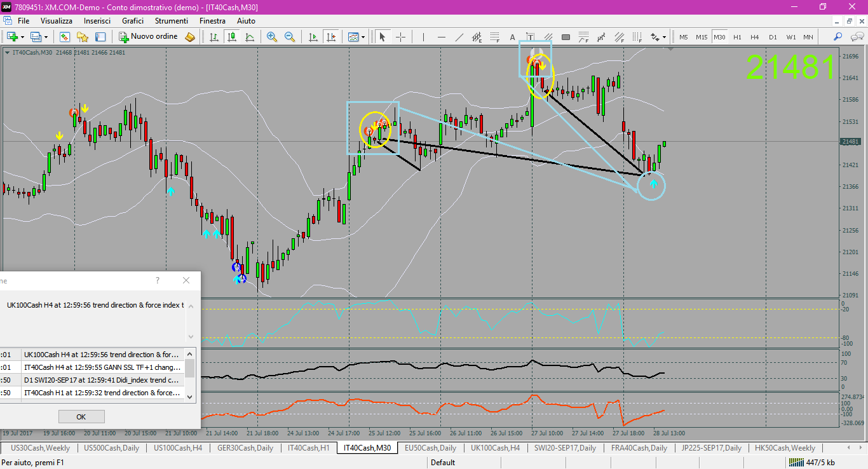The width and height of the screenshot is (868, 469).
Task: Expand the new chart dropdown arrow
Action: [23, 37]
